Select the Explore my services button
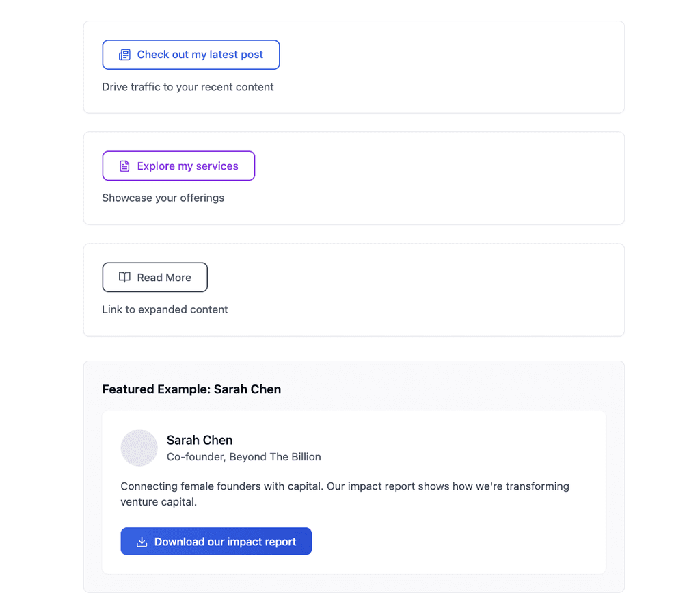This screenshot has height=602, width=700. point(178,166)
